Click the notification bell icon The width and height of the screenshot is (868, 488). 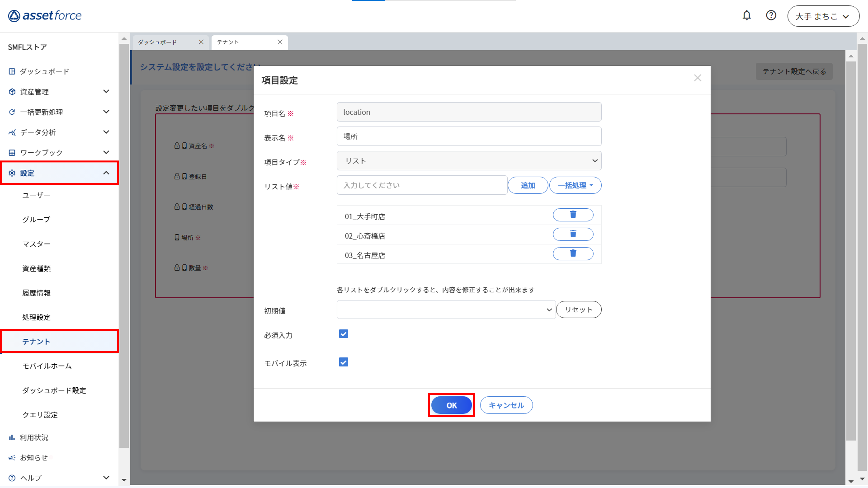point(746,16)
